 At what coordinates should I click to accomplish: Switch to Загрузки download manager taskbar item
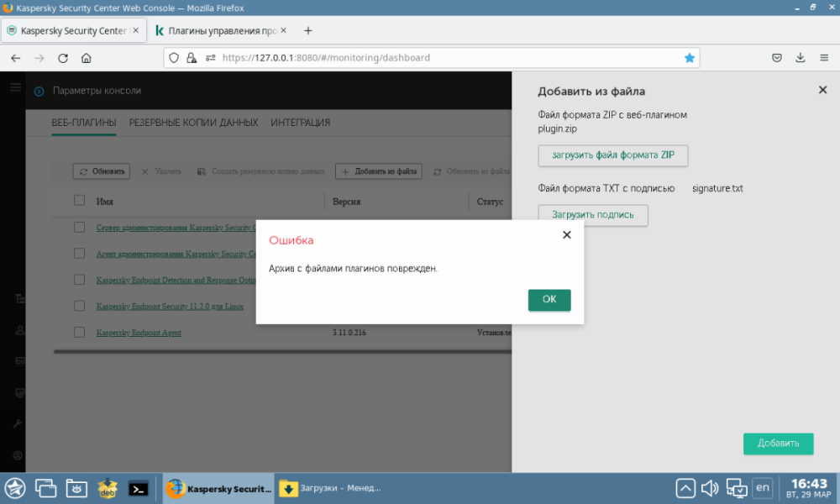(x=330, y=488)
